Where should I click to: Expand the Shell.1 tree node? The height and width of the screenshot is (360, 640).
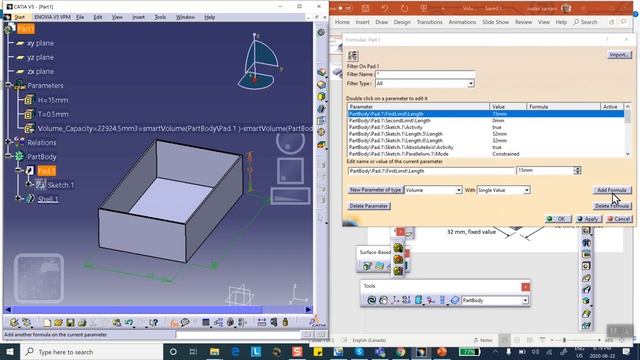[x=19, y=199]
